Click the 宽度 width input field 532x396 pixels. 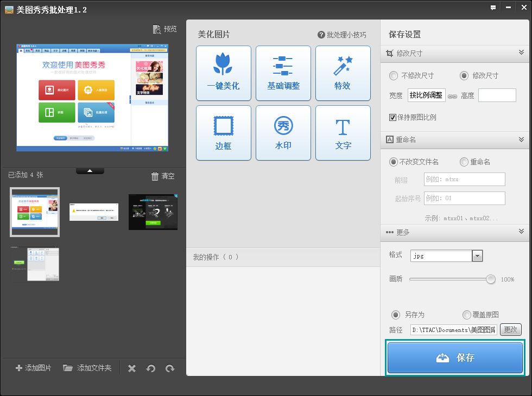click(427, 95)
